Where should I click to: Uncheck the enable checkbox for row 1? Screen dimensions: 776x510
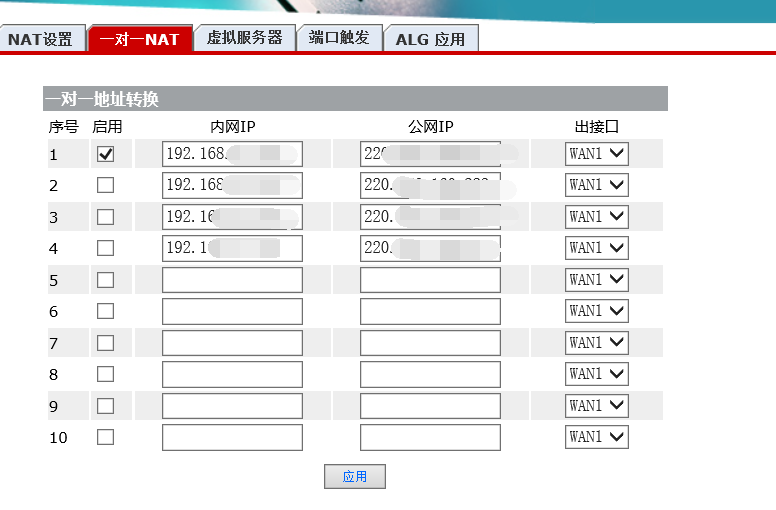tap(105, 154)
